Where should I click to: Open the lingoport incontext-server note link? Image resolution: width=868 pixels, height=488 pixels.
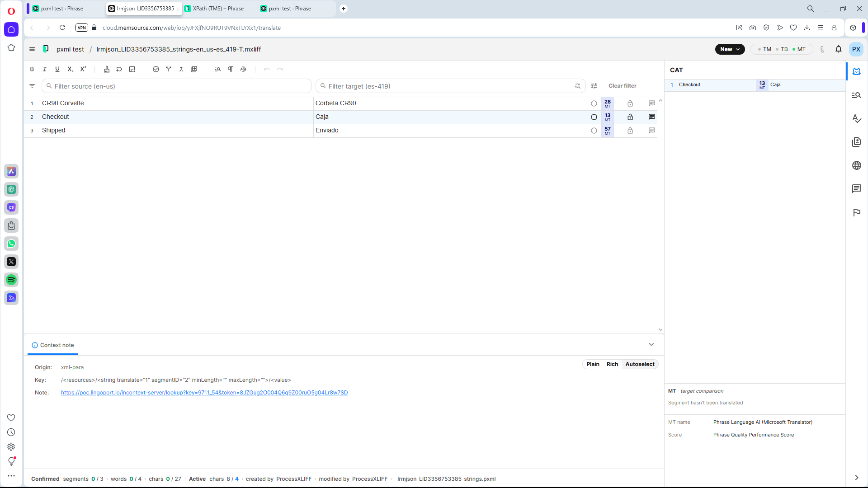204,393
